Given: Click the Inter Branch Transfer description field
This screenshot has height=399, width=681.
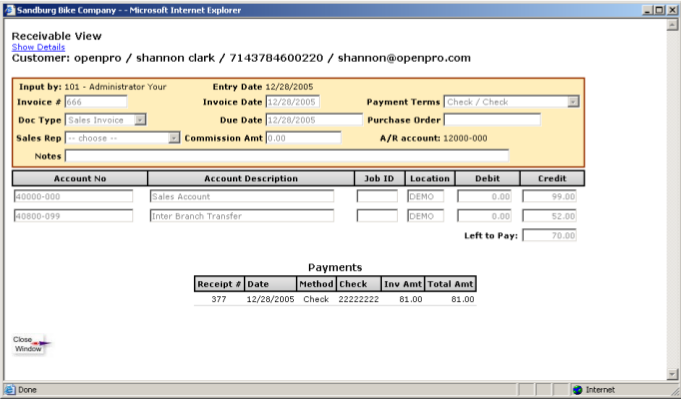Looking at the screenshot, I should click(241, 216).
